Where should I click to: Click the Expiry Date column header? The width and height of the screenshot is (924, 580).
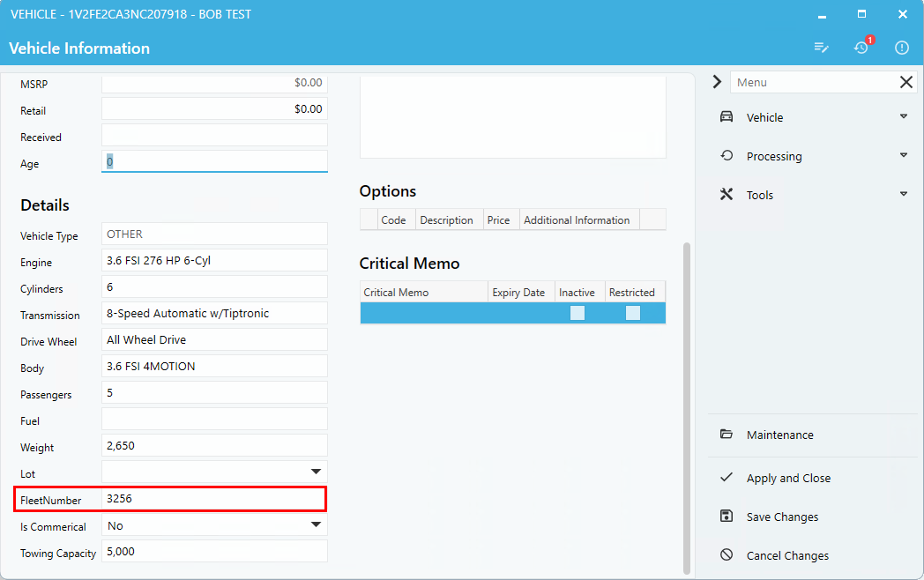(518, 293)
